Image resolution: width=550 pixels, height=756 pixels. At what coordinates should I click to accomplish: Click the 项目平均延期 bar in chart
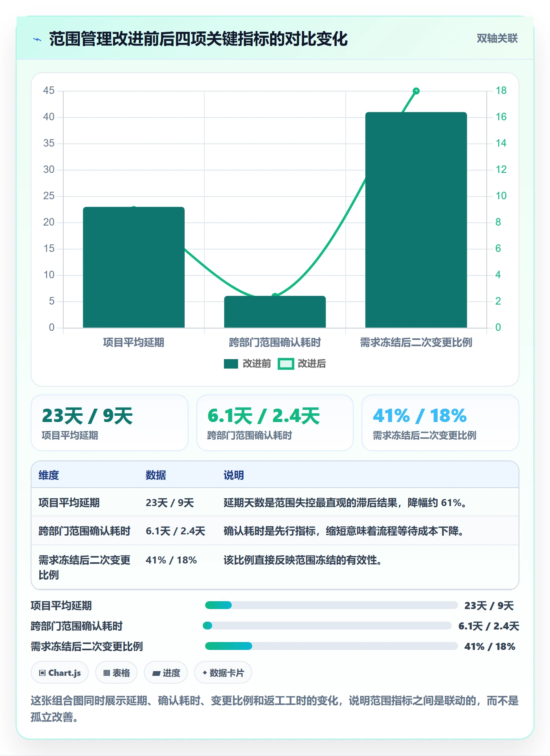tap(134, 267)
